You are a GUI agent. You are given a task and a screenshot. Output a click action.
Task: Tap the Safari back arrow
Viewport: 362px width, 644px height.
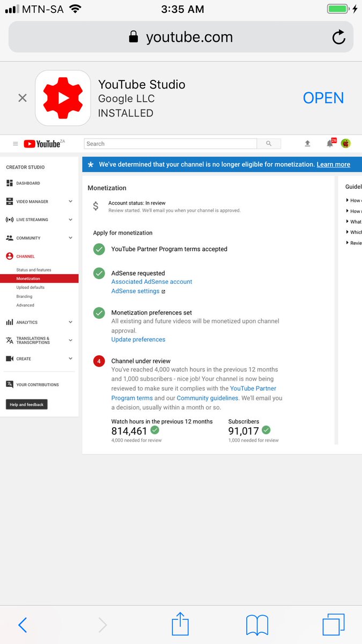(23, 625)
